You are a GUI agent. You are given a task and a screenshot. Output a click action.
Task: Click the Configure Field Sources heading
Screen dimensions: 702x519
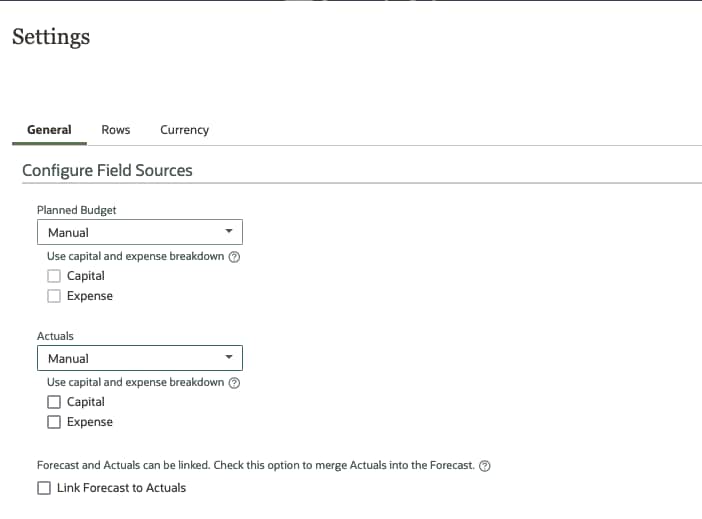click(107, 170)
